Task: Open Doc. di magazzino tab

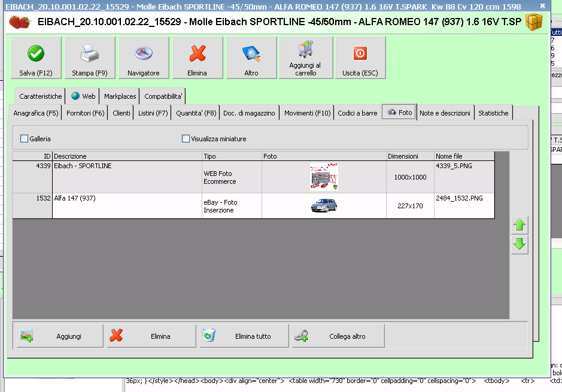Action: (249, 113)
